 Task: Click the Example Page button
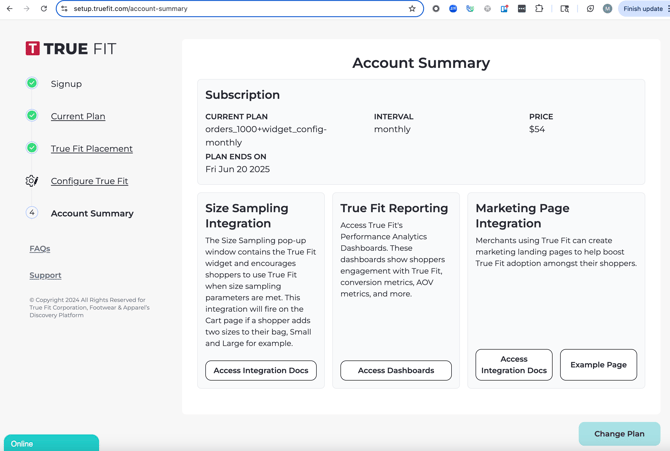[598, 365]
